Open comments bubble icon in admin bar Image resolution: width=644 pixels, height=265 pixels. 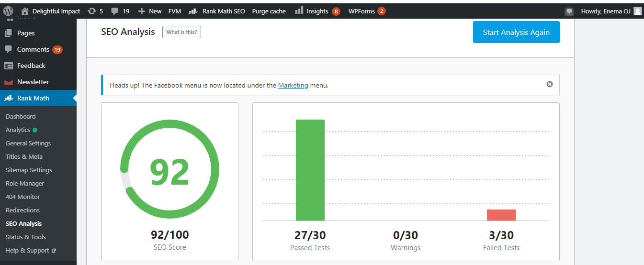click(x=114, y=11)
